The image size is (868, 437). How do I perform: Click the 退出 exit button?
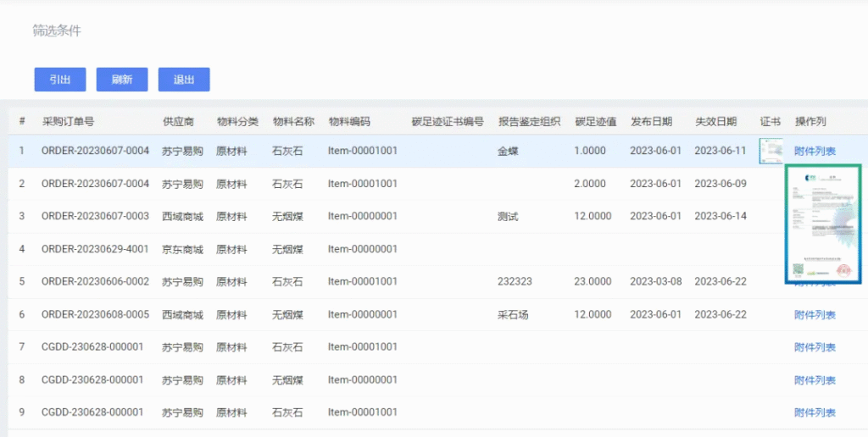pos(184,80)
